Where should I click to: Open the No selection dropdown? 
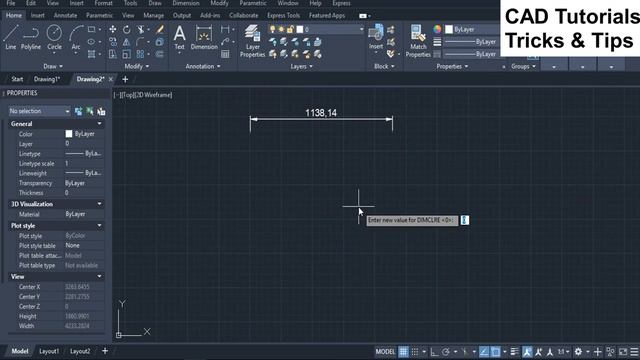tap(39, 111)
